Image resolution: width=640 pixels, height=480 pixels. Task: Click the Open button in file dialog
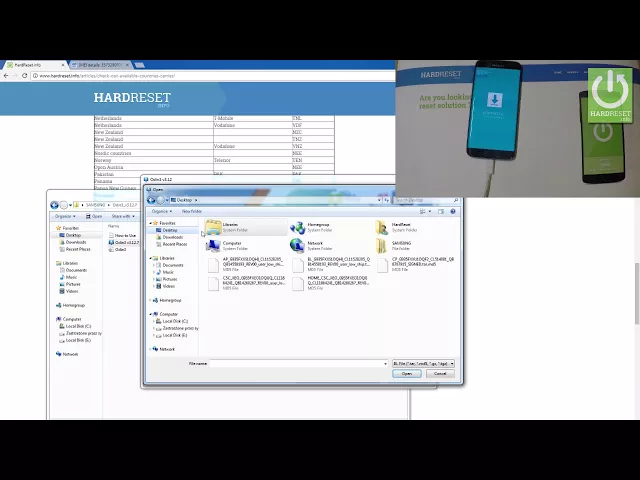pos(406,373)
